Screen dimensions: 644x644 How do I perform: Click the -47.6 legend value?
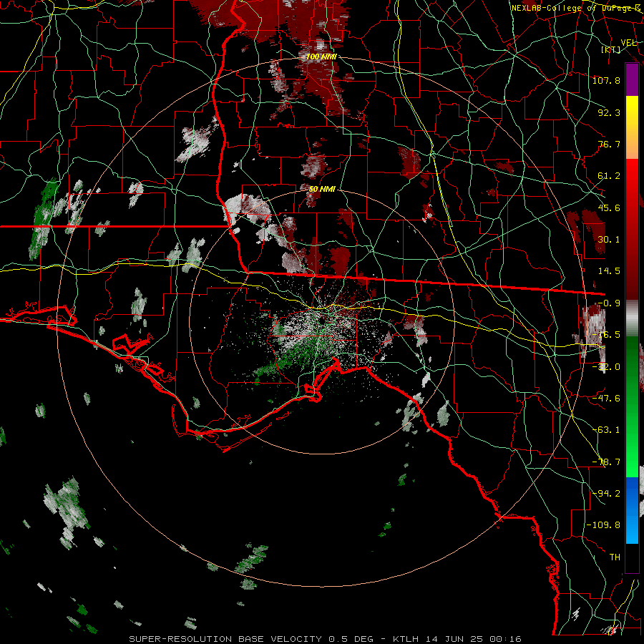[x=606, y=399]
